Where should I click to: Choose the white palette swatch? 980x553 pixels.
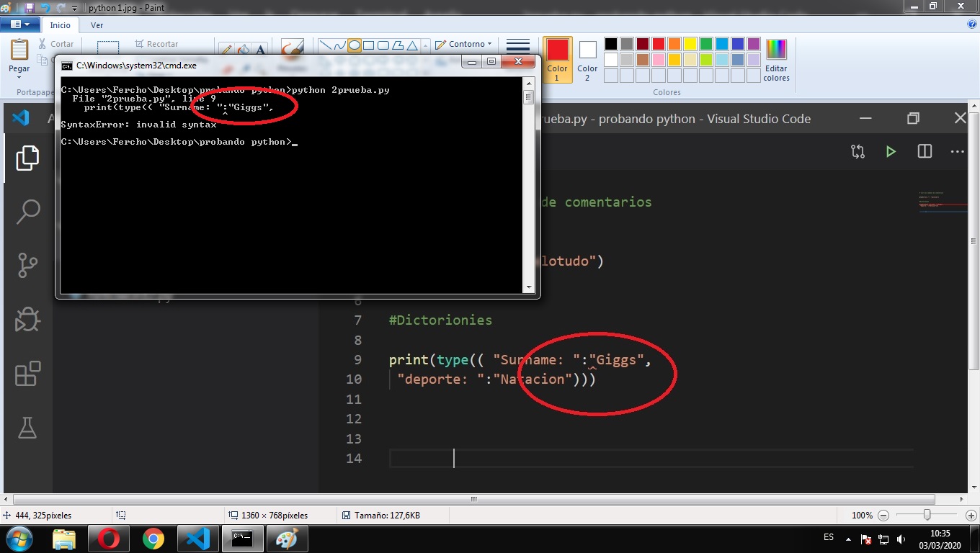(611, 60)
